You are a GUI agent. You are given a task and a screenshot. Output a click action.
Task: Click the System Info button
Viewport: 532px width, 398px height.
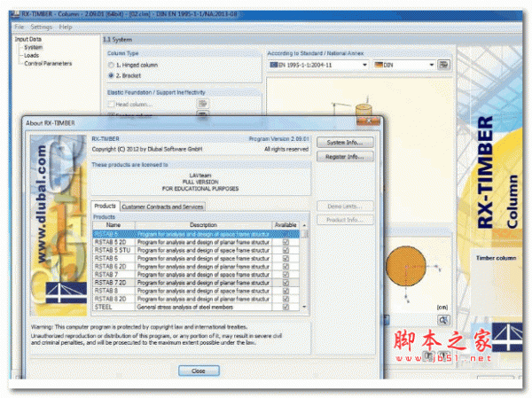345,142
